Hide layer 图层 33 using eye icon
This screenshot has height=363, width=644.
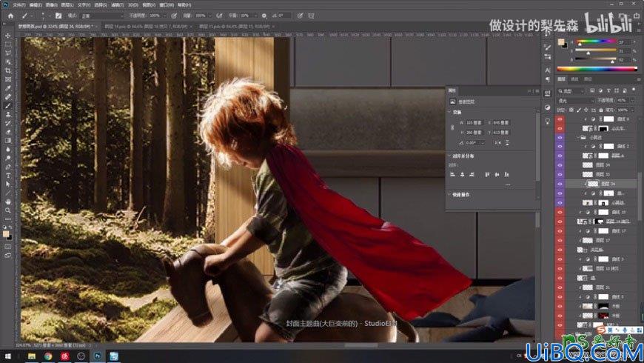coord(560,174)
